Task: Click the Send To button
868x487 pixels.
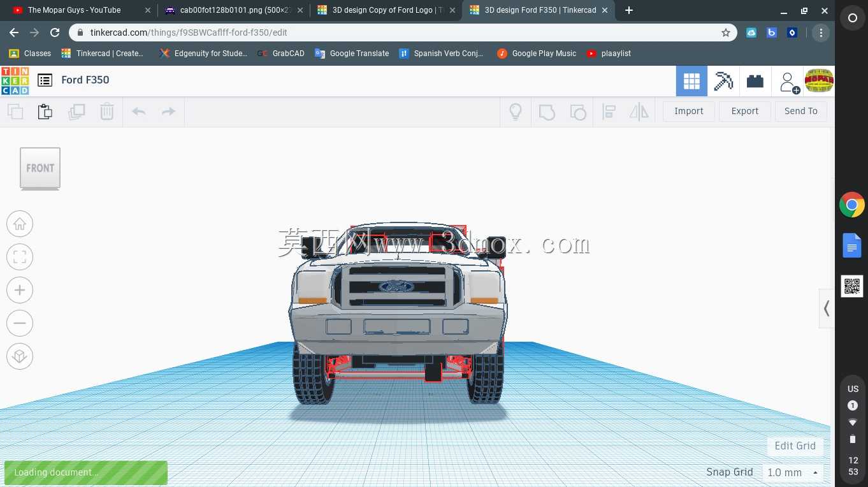Action: 801,111
